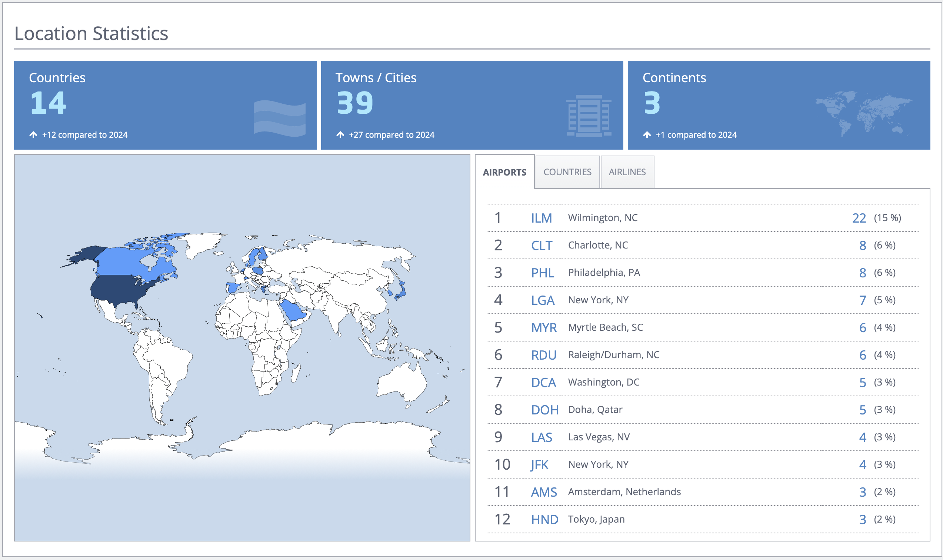Switch to the COUNTRIES tab
943x560 pixels.
pyautogui.click(x=567, y=172)
